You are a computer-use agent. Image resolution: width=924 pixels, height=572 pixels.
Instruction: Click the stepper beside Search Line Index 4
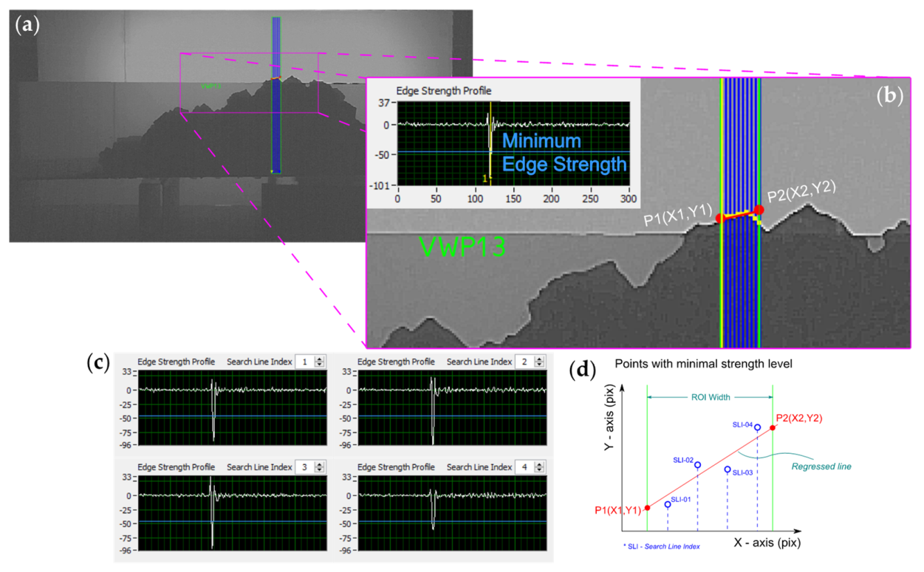[540, 467]
